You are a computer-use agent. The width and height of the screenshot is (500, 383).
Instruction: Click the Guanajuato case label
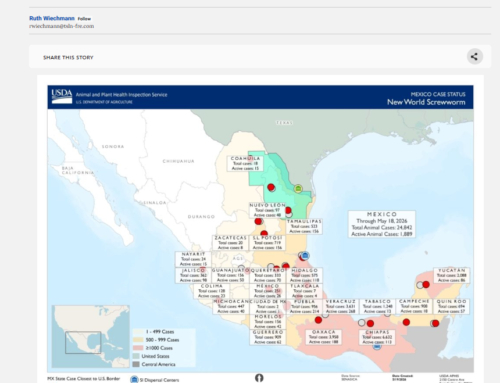(x=230, y=275)
